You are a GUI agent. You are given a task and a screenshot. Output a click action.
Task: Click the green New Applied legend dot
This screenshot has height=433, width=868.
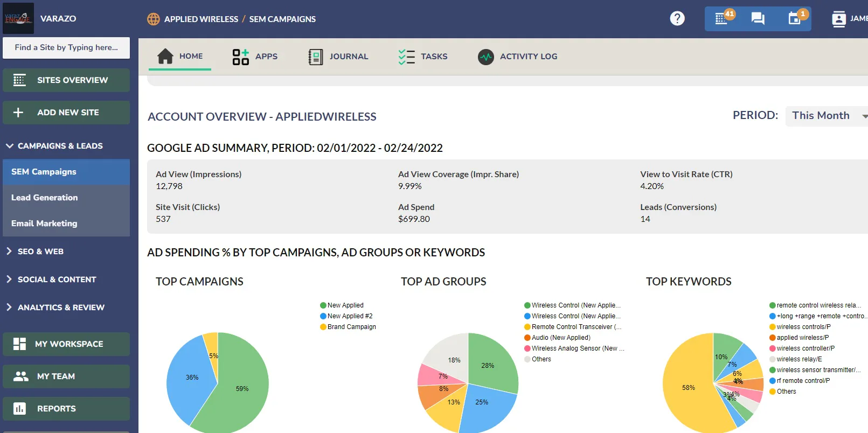coord(323,305)
